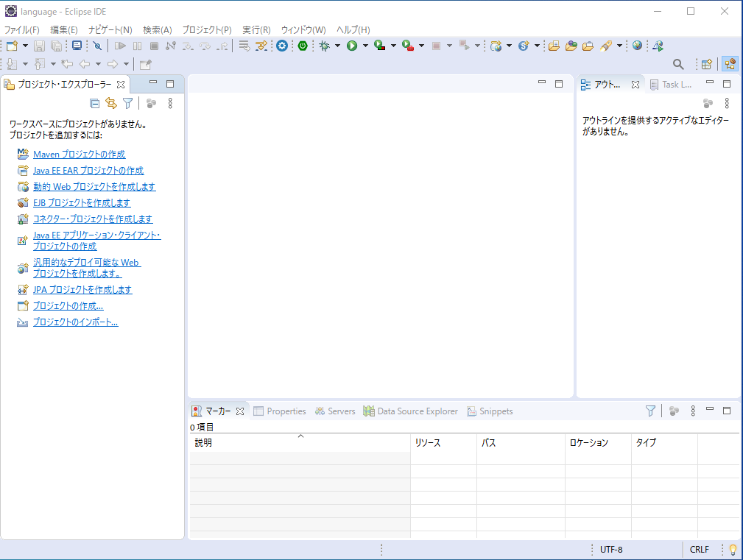Click the Save All icon
This screenshot has height=560, width=743.
[56, 46]
